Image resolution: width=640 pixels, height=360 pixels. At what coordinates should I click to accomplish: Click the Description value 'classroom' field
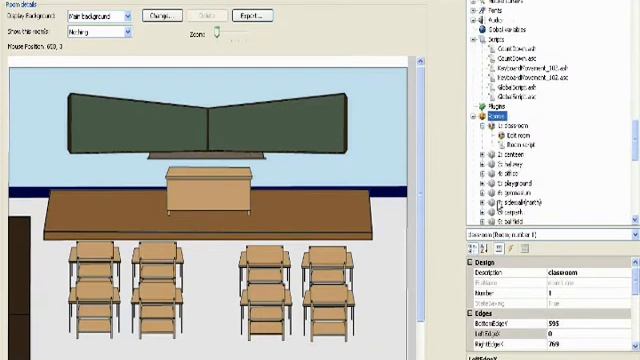589,273
